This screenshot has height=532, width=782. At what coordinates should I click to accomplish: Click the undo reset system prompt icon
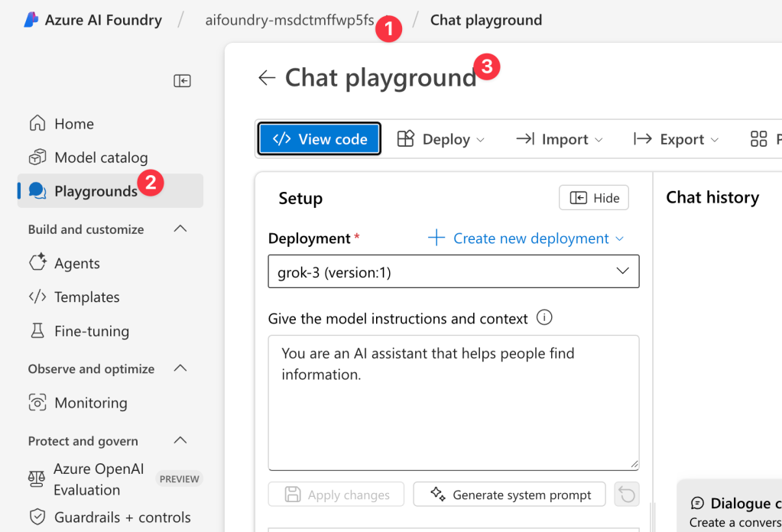click(627, 494)
